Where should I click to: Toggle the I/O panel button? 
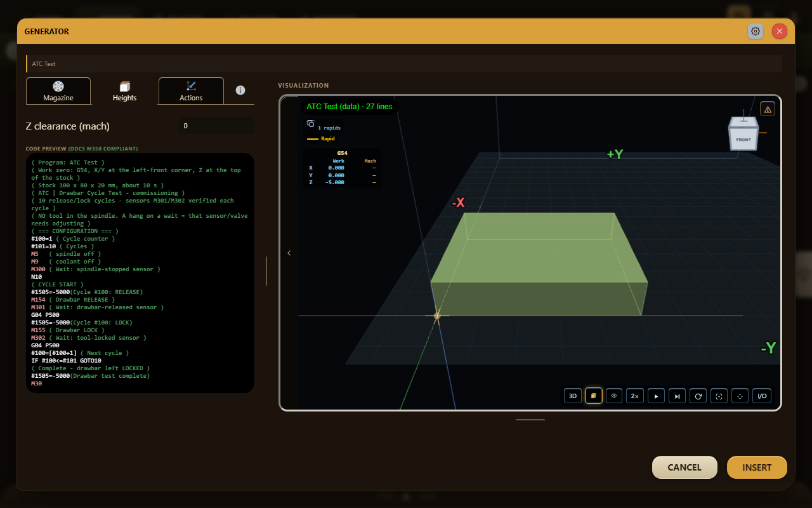(762, 396)
